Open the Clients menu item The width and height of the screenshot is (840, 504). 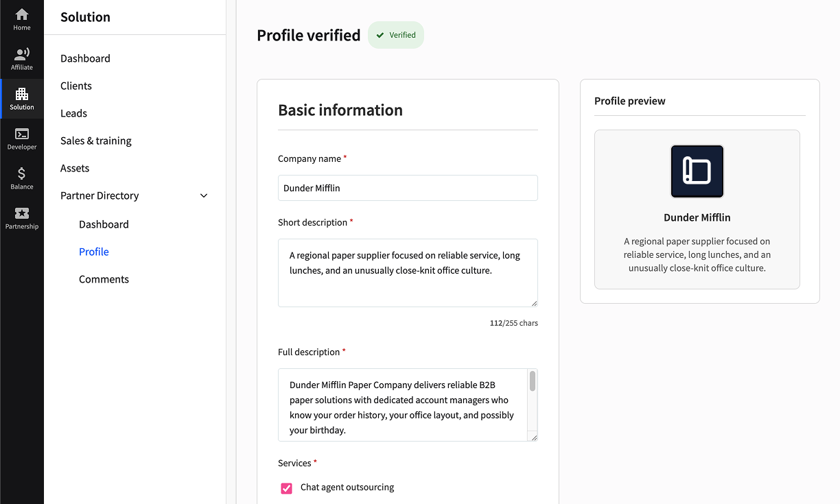tap(76, 86)
